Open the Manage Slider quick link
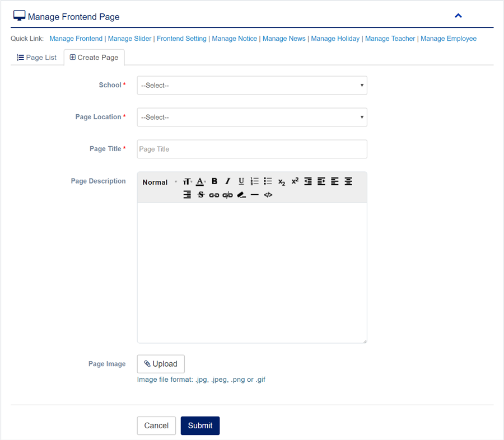This screenshot has width=504, height=440. pos(130,39)
